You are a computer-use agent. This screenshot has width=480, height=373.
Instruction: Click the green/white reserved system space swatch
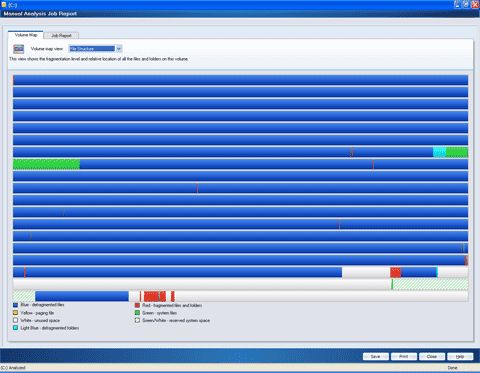click(137, 320)
